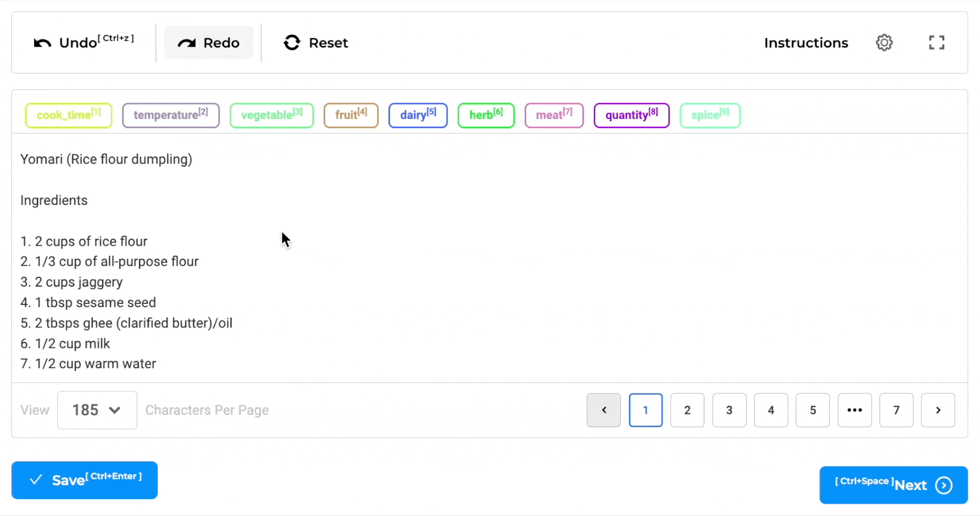Click the pagination ellipsis button
The height and width of the screenshot is (516, 980).
click(x=854, y=410)
